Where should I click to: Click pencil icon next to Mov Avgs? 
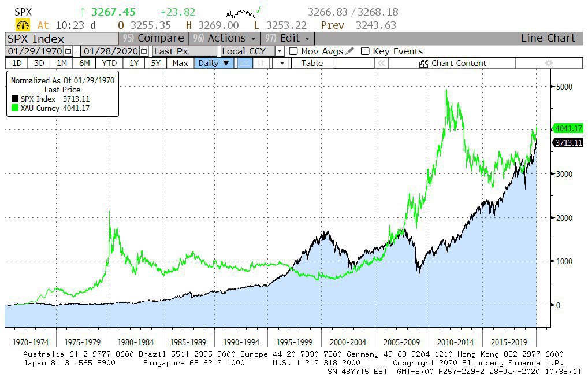tap(349, 51)
